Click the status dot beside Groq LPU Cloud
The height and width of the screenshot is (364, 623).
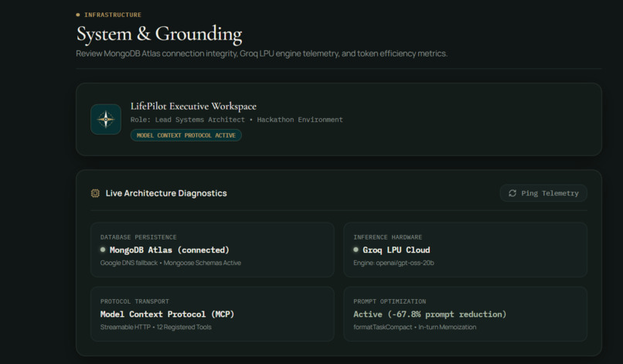[x=356, y=250]
